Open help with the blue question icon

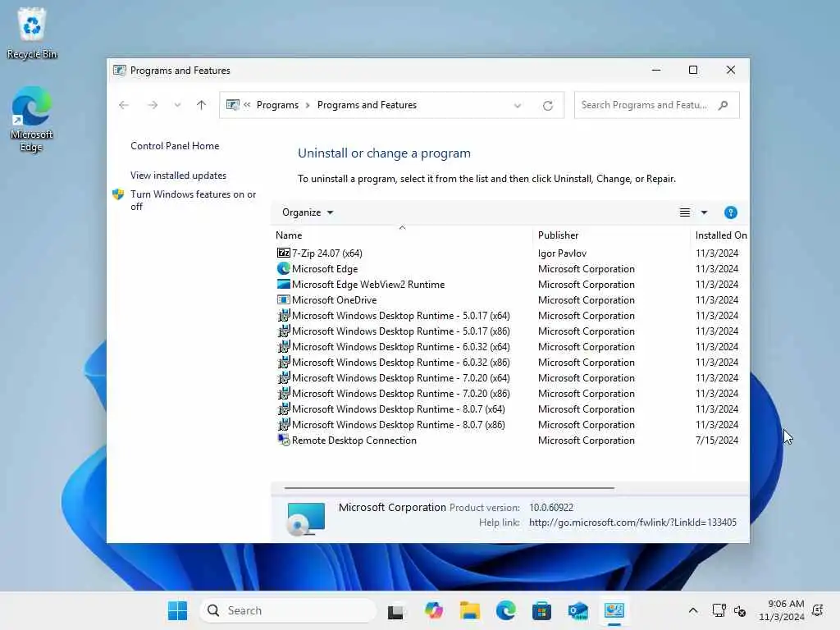pyautogui.click(x=731, y=212)
